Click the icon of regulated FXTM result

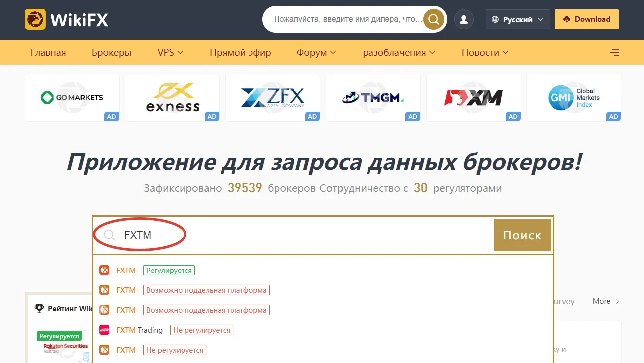point(104,271)
